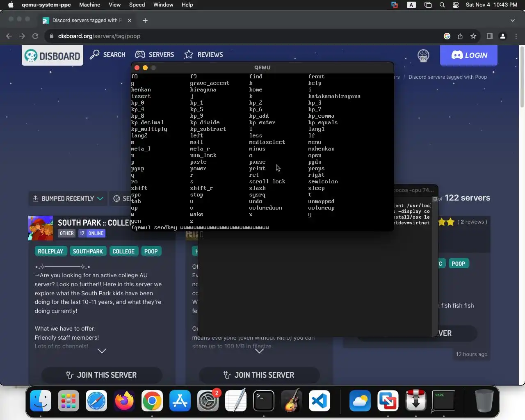Expand the South Park server description
This screenshot has width=525, height=420.
102,351
